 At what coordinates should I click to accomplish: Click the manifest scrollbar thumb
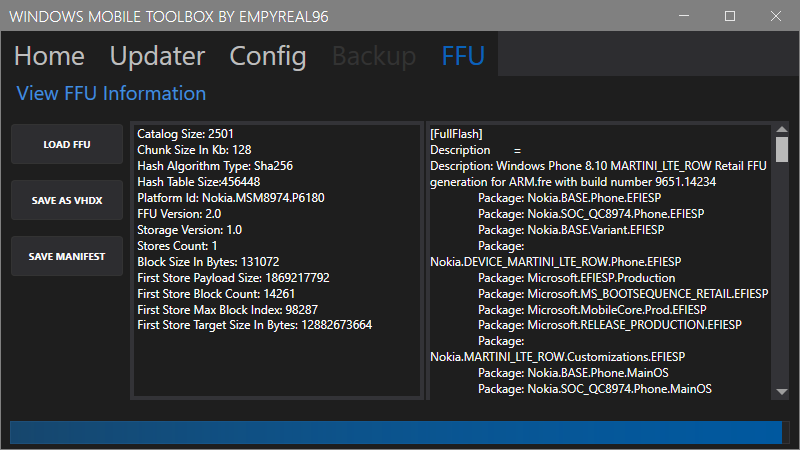[x=782, y=149]
